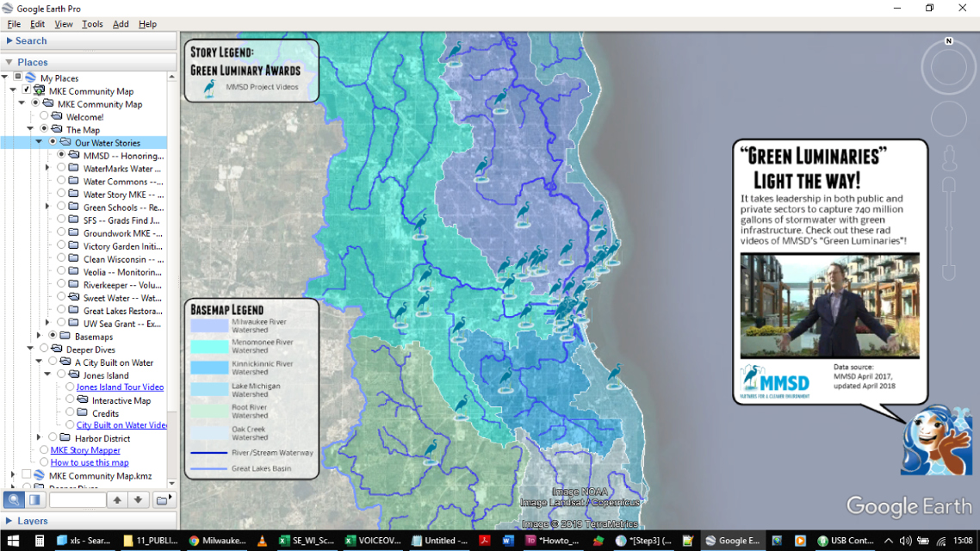Select the Welcome! radio button
980x551 pixels.
(x=44, y=116)
